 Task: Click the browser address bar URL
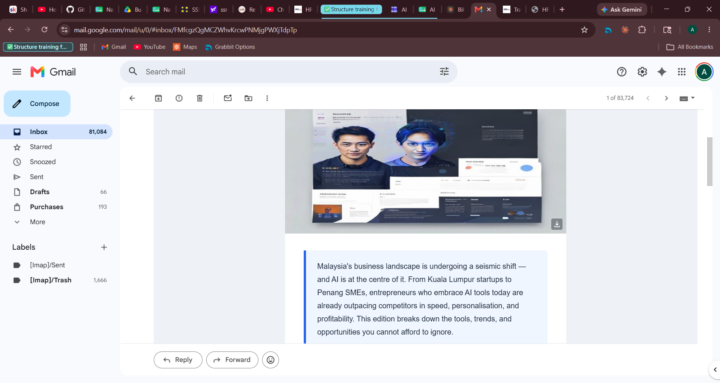[x=185, y=30]
